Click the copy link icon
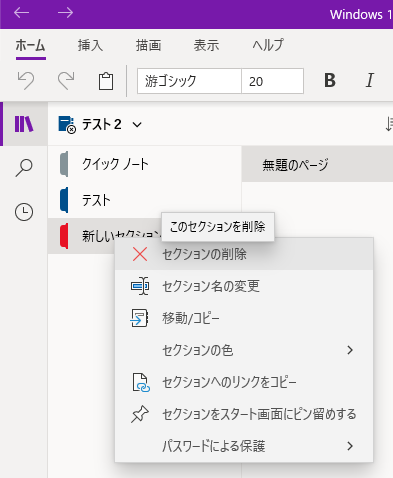The height and width of the screenshot is (478, 393). [141, 382]
